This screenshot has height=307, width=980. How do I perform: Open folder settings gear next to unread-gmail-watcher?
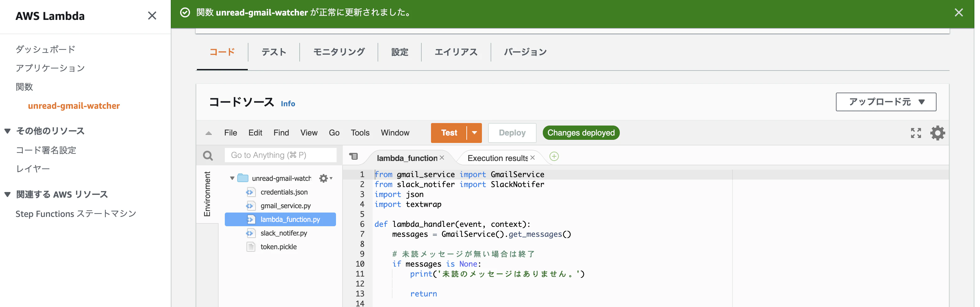tap(326, 178)
